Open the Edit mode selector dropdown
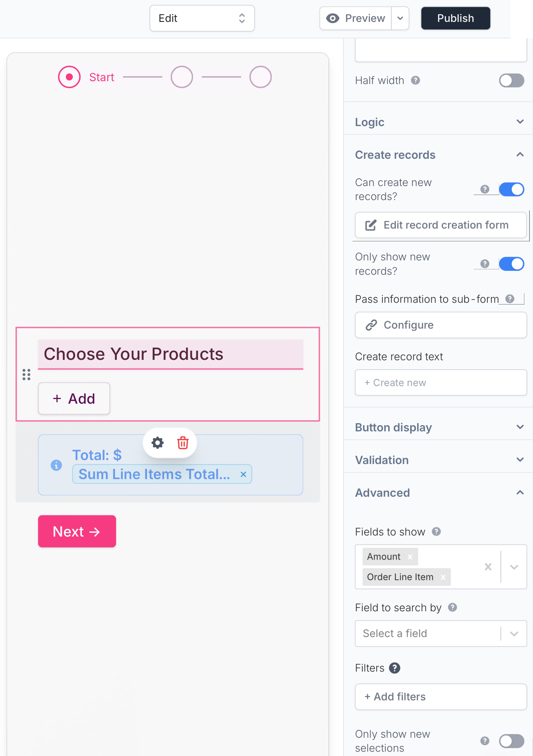 pos(202,18)
